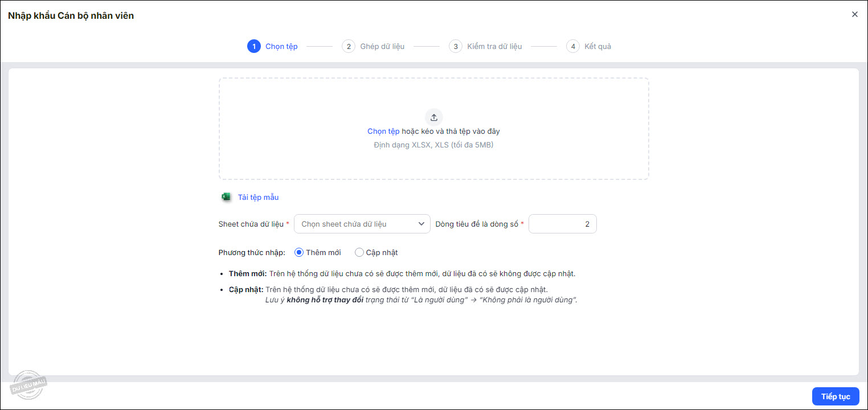Click the Chọn tệp step label in the stepper

tap(281, 46)
